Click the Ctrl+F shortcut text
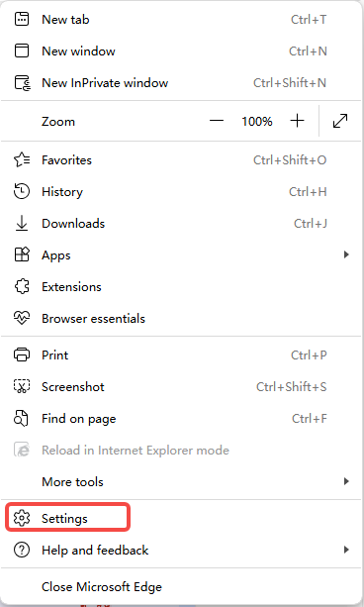Screen dimensions: 364x607 310,419
